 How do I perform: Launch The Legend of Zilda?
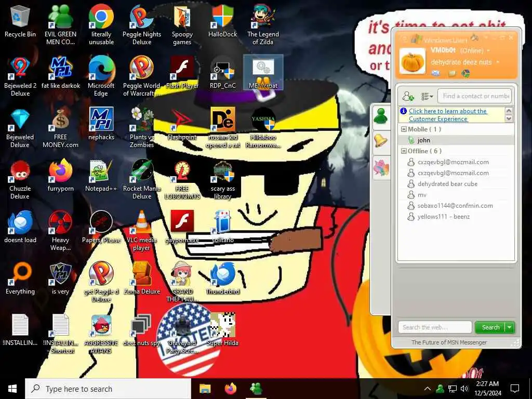point(263,25)
